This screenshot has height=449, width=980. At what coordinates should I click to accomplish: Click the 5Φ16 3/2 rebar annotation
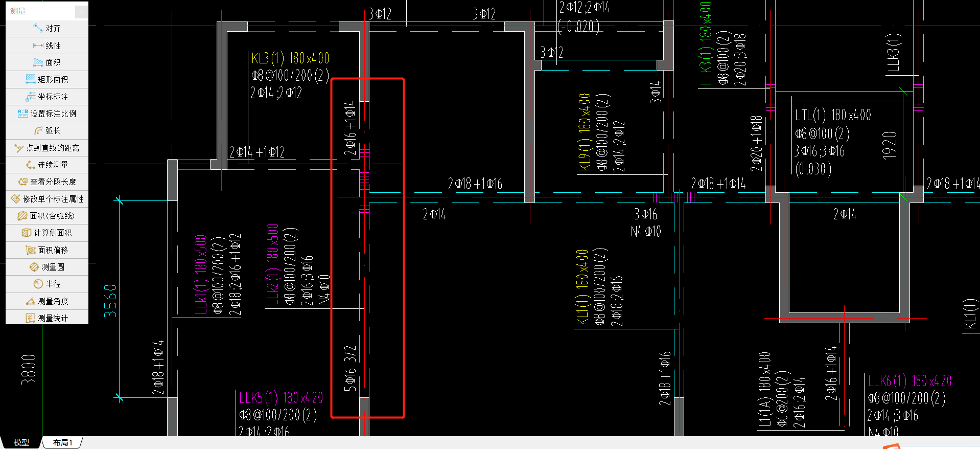pos(350,368)
